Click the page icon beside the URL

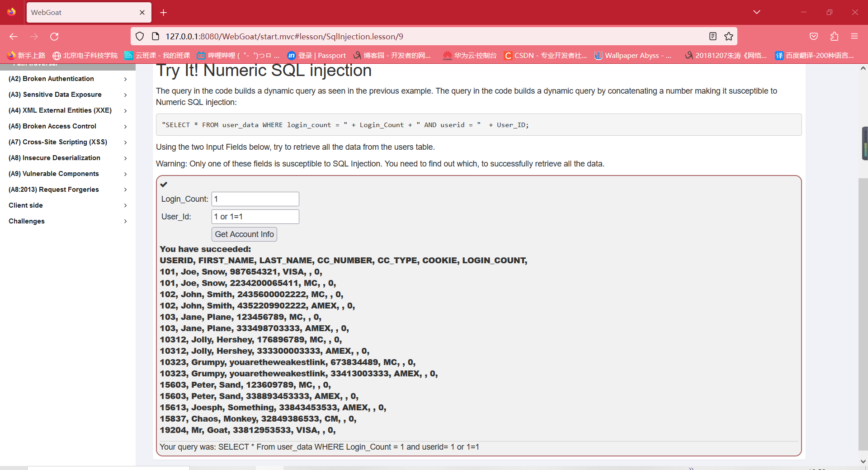(x=155, y=36)
